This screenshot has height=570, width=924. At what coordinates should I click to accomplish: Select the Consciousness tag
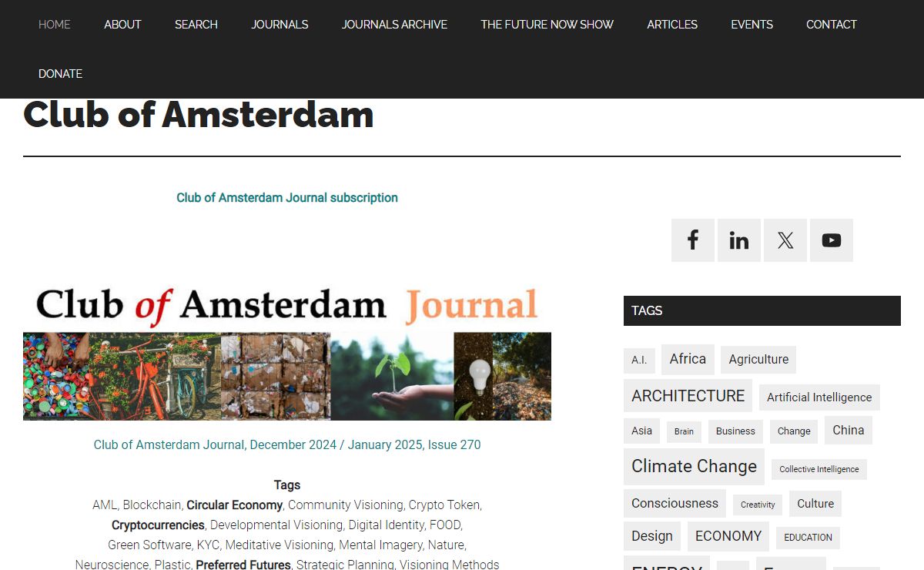[675, 504]
